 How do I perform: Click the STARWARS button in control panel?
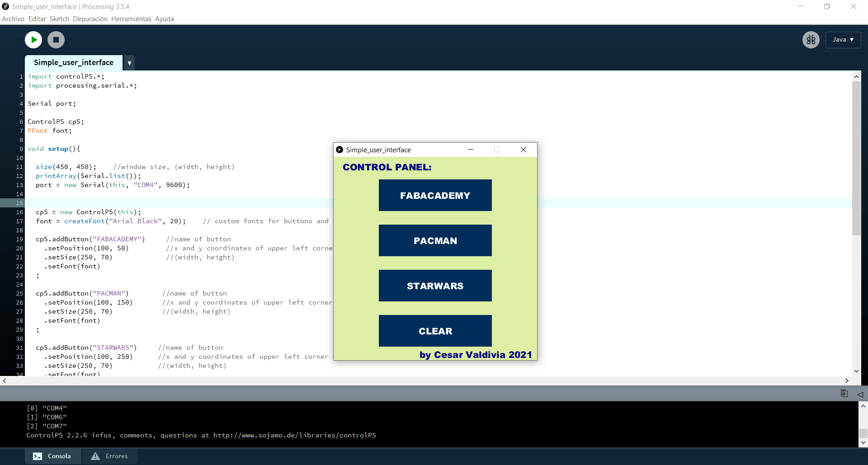pos(435,286)
